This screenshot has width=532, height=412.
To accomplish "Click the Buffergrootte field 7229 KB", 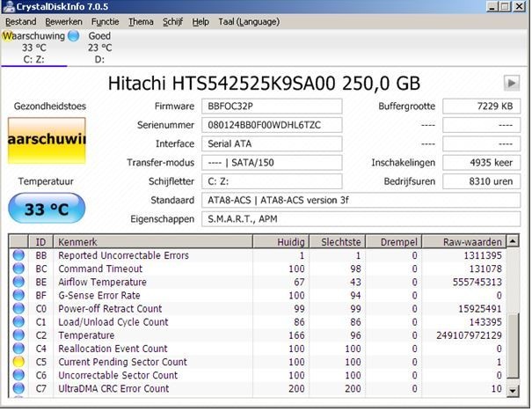I will tap(482, 107).
